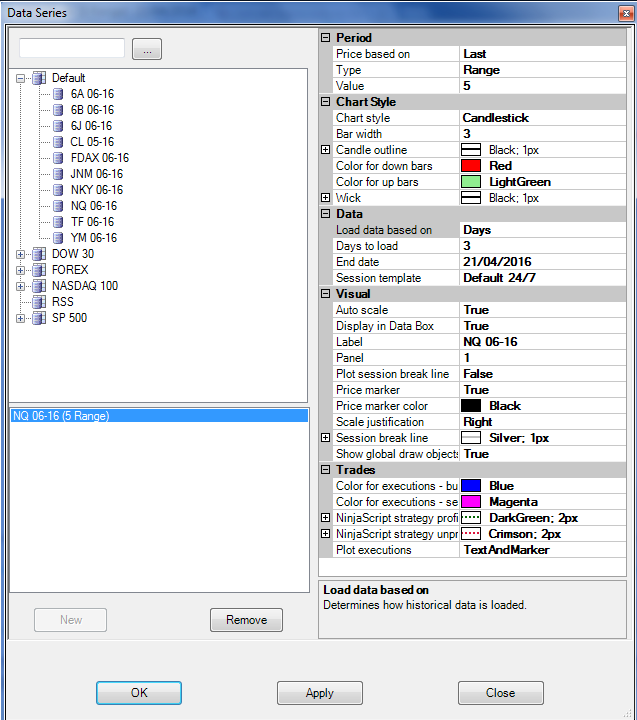Click the Close button at bottom
This screenshot has width=637, height=720.
pyautogui.click(x=501, y=693)
